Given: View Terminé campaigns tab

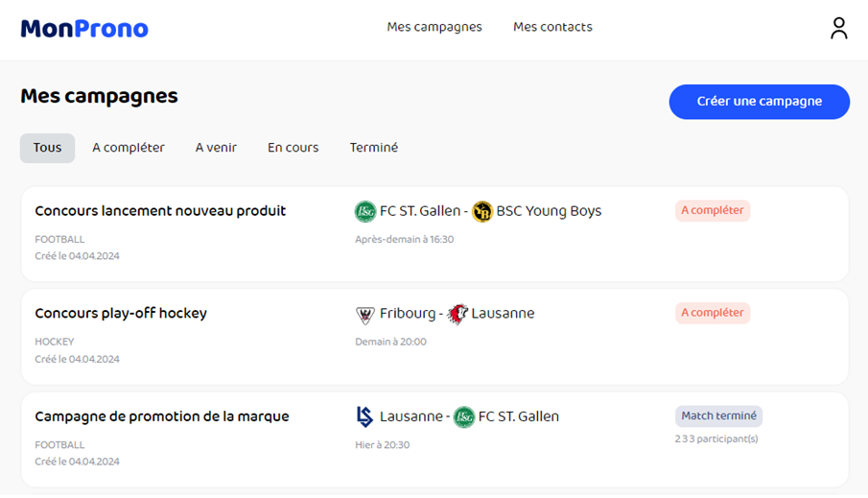Looking at the screenshot, I should (373, 148).
